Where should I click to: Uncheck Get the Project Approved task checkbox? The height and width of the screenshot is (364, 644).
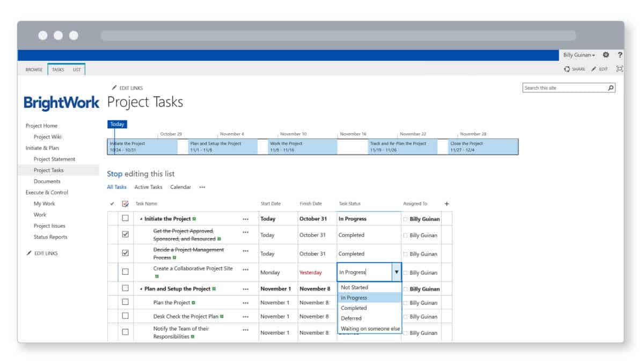(x=125, y=235)
